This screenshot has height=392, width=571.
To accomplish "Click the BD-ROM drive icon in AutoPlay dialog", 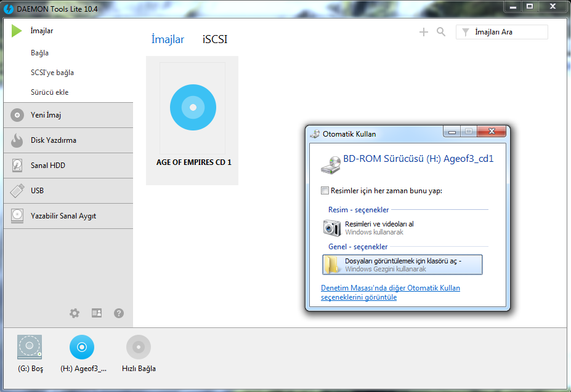I will [331, 165].
